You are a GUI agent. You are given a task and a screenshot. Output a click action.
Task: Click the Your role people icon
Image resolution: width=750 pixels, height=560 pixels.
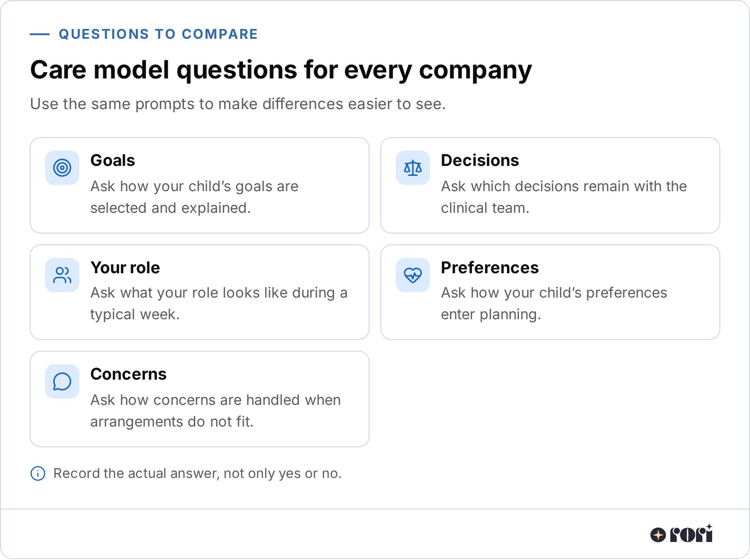coord(62,275)
